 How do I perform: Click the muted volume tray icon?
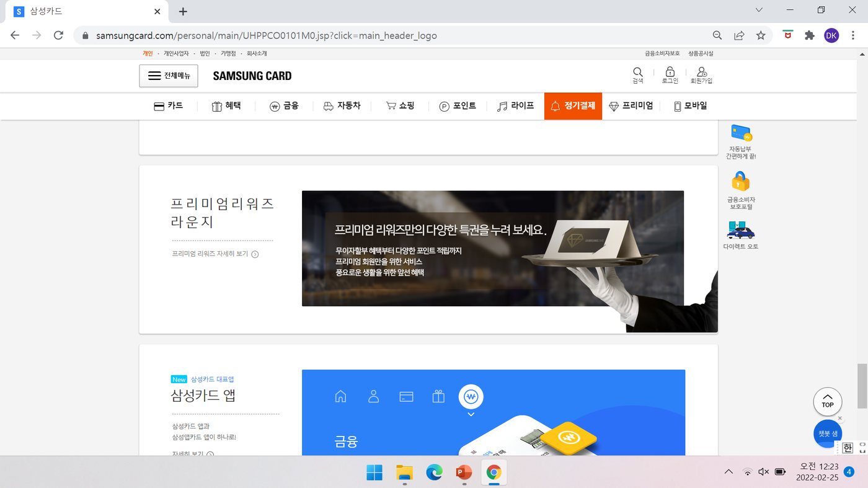pos(764,472)
